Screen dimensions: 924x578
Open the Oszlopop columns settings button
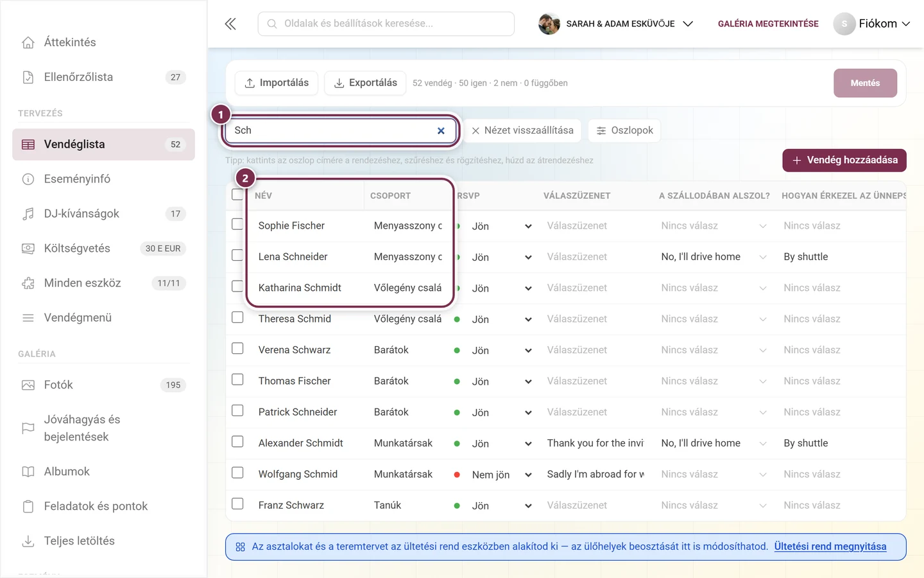(624, 130)
